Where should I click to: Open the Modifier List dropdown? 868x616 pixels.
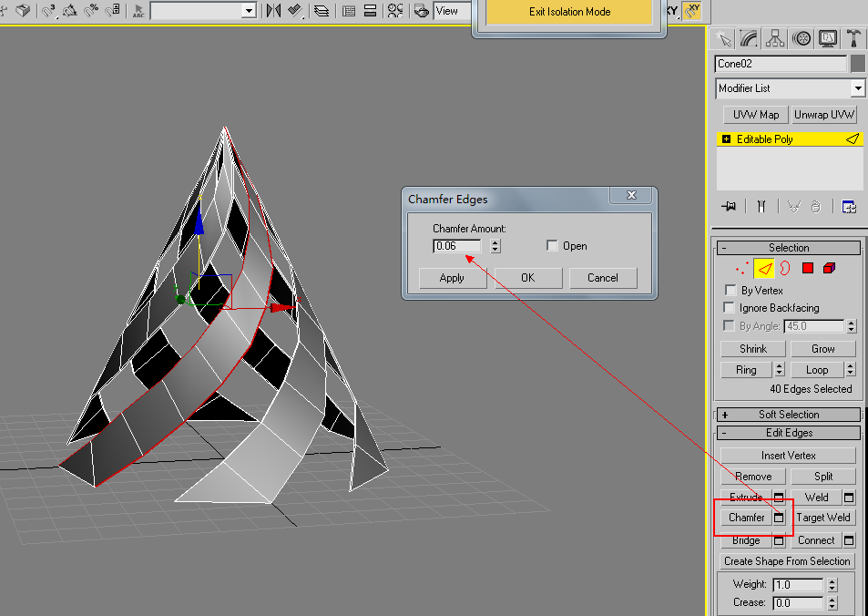857,88
